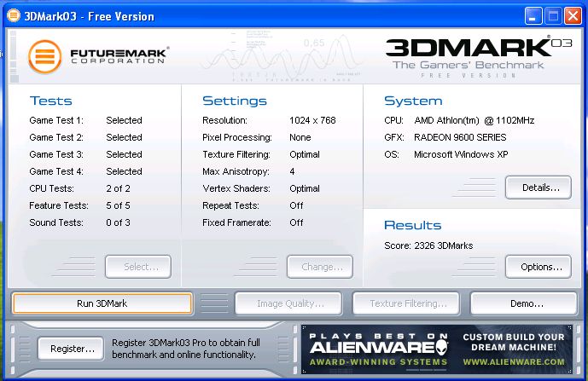This screenshot has width=588, height=381.
Task: Click the Resolution value 1024 x 768
Action: (312, 120)
